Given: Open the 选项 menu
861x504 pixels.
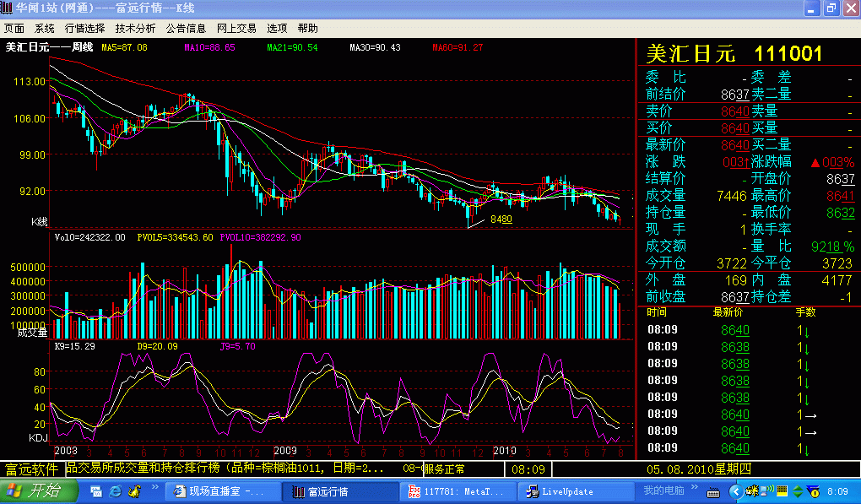Looking at the screenshot, I should 277,29.
